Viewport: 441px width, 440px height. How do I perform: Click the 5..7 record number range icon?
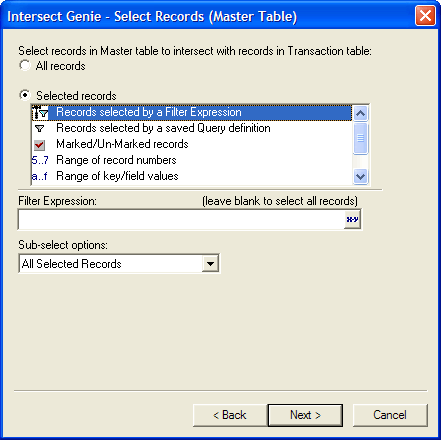tap(40, 160)
